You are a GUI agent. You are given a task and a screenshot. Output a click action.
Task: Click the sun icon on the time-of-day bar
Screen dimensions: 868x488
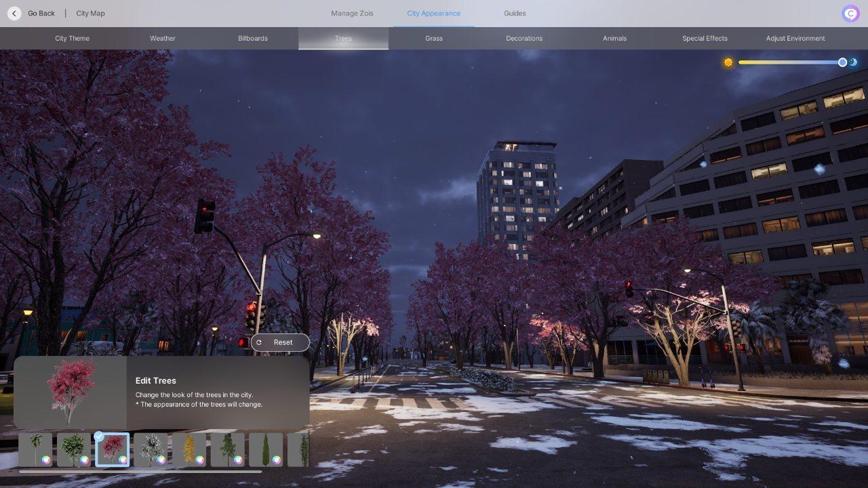tap(728, 62)
